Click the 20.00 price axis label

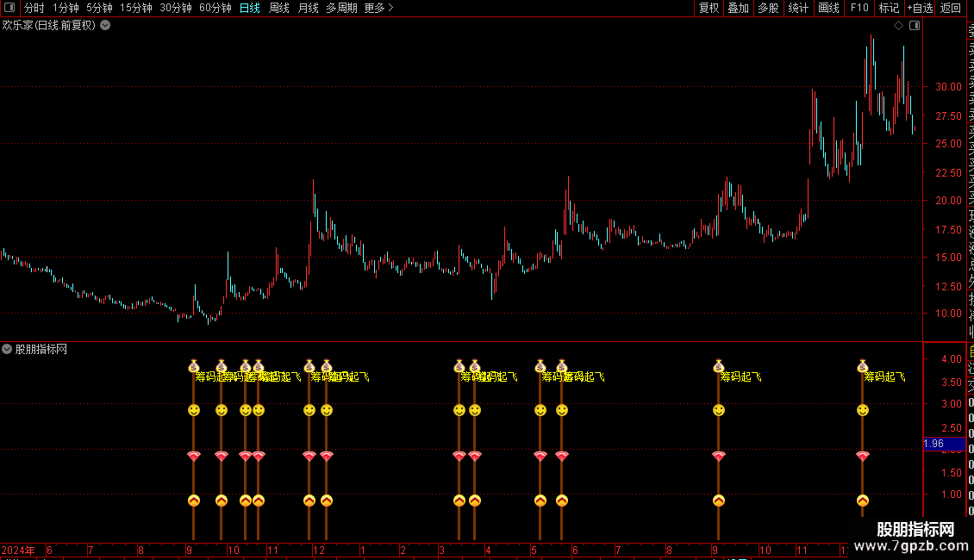pos(948,201)
